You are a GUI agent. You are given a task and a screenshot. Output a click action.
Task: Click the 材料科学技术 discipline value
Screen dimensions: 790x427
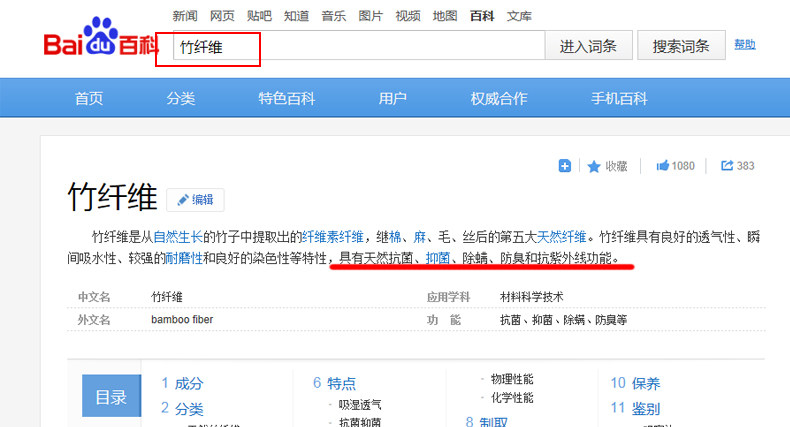point(531,297)
